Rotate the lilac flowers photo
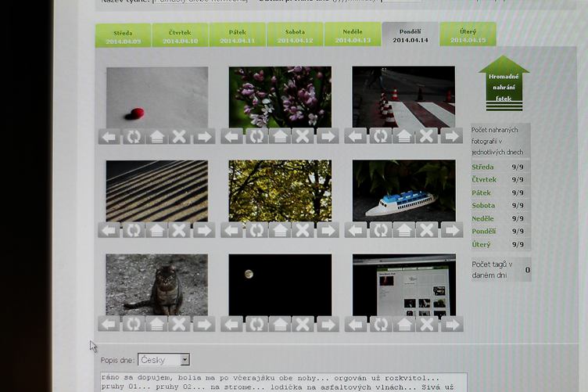 (x=257, y=137)
